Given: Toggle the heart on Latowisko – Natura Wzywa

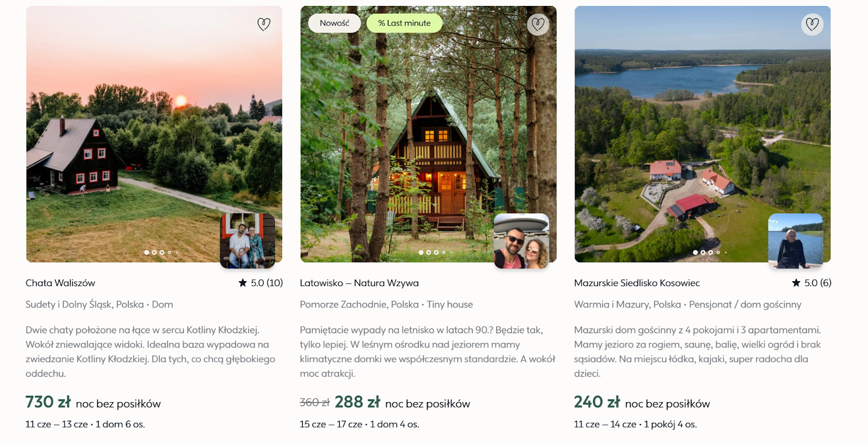Looking at the screenshot, I should tap(538, 24).
